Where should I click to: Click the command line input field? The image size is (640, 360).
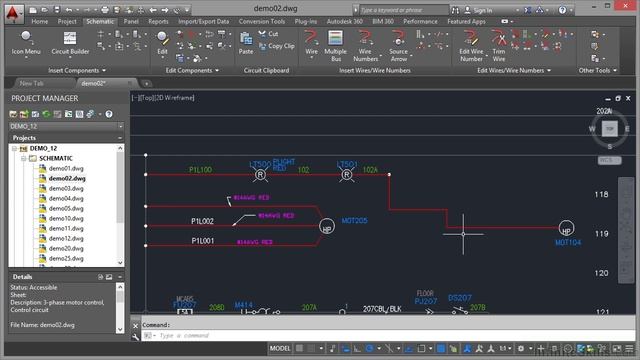point(388,336)
